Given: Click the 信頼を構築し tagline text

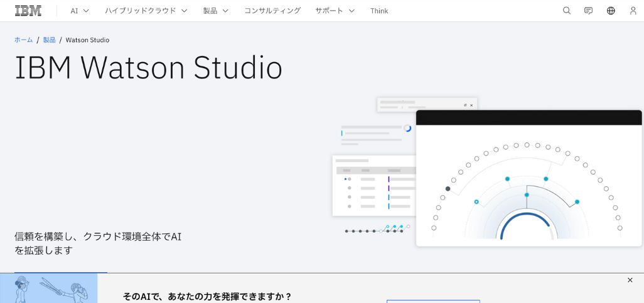Looking at the screenshot, I should pyautogui.click(x=98, y=243).
